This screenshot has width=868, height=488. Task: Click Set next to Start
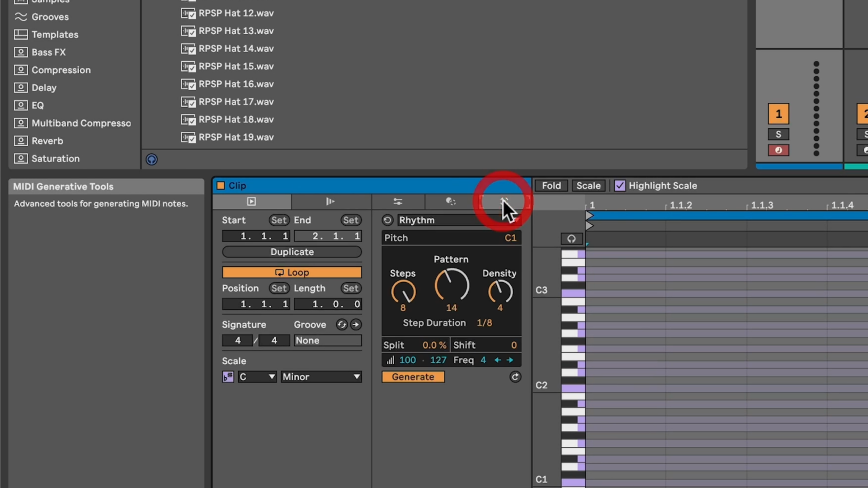(279, 220)
